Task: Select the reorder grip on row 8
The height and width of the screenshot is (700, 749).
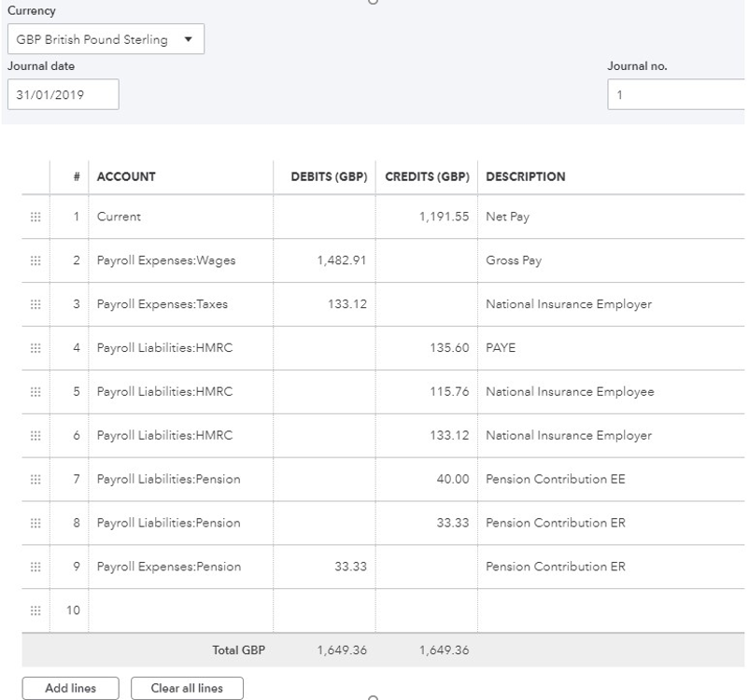Action: (35, 523)
